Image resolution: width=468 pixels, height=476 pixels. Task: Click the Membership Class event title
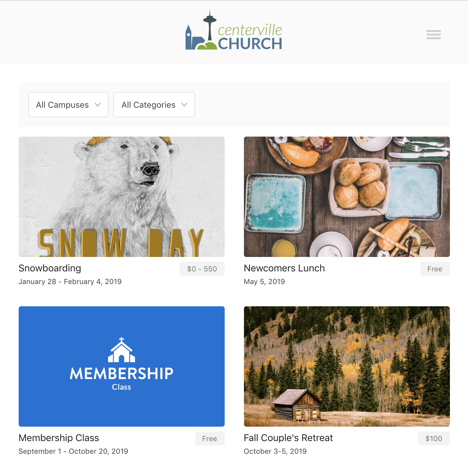[x=59, y=438]
